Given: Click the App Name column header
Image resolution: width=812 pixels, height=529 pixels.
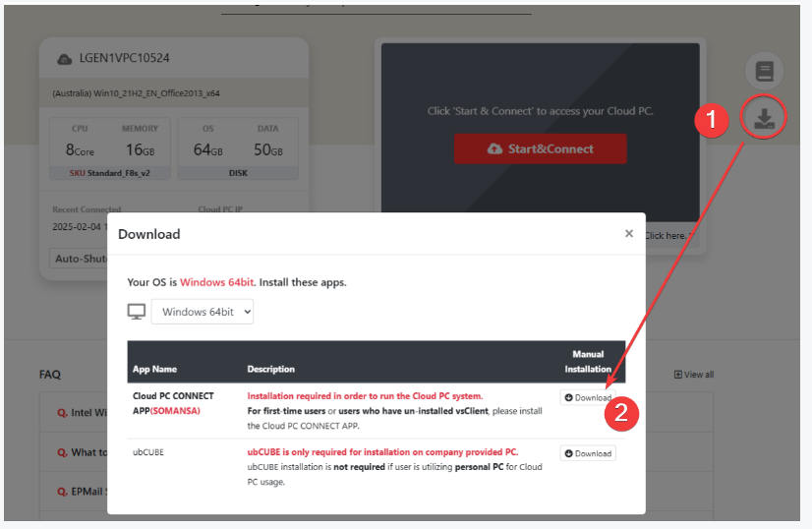Looking at the screenshot, I should pos(155,370).
